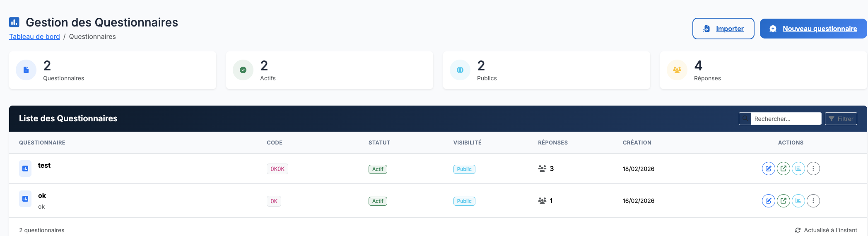Open more options menu for ok row
The image size is (868, 236).
pos(813,201)
